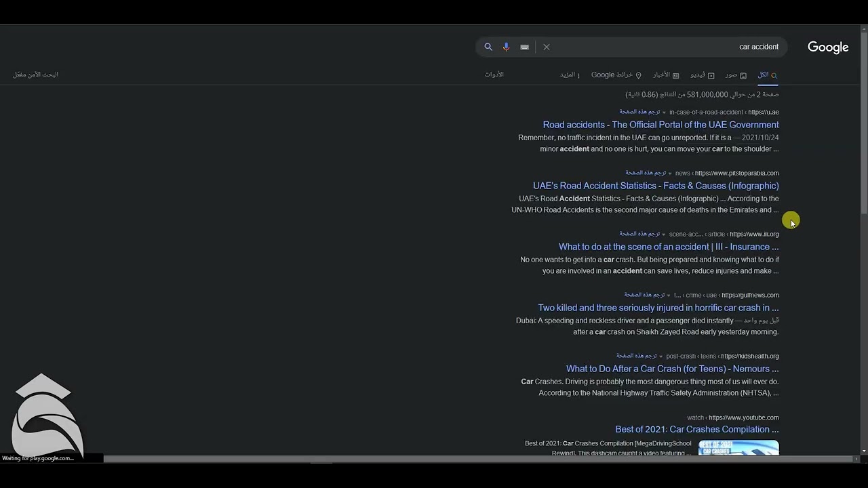
Task: Click the https://u.ae URL text
Action: pos(764,113)
